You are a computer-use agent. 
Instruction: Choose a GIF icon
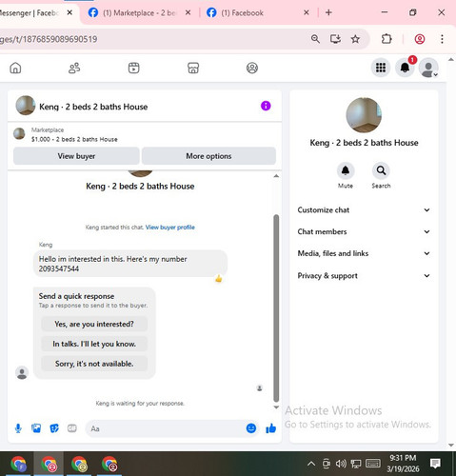click(72, 428)
